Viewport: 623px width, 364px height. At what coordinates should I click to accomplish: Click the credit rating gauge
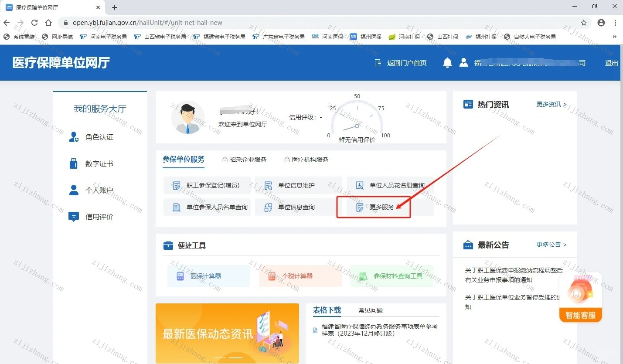357,119
